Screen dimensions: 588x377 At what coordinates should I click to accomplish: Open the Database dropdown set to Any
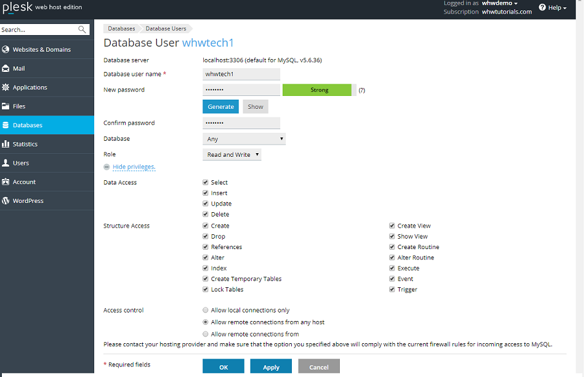click(x=244, y=139)
